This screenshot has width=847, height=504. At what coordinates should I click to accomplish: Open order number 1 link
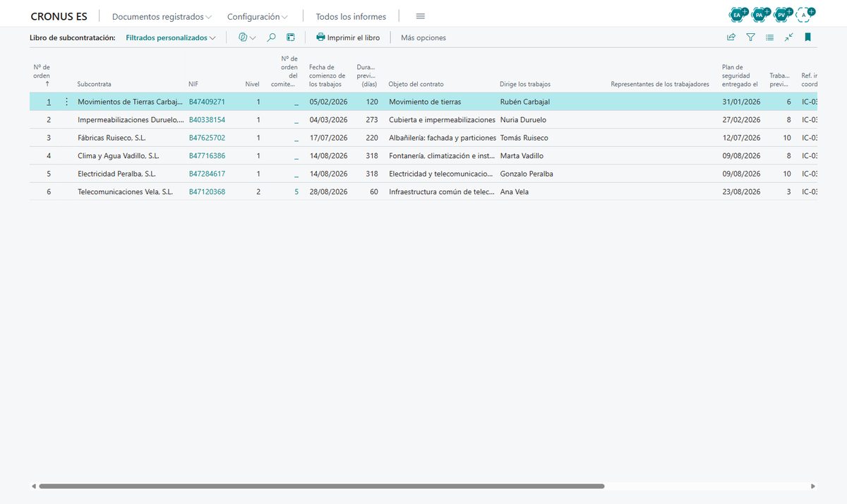tap(49, 102)
